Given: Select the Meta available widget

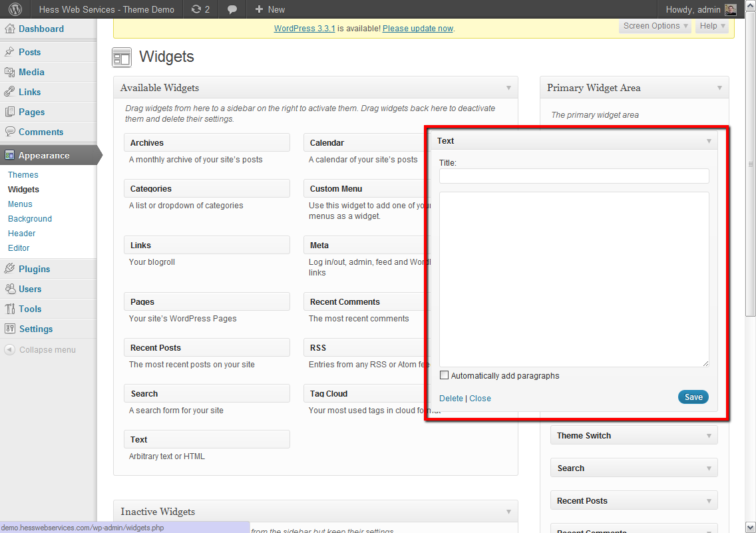Looking at the screenshot, I should [x=367, y=245].
